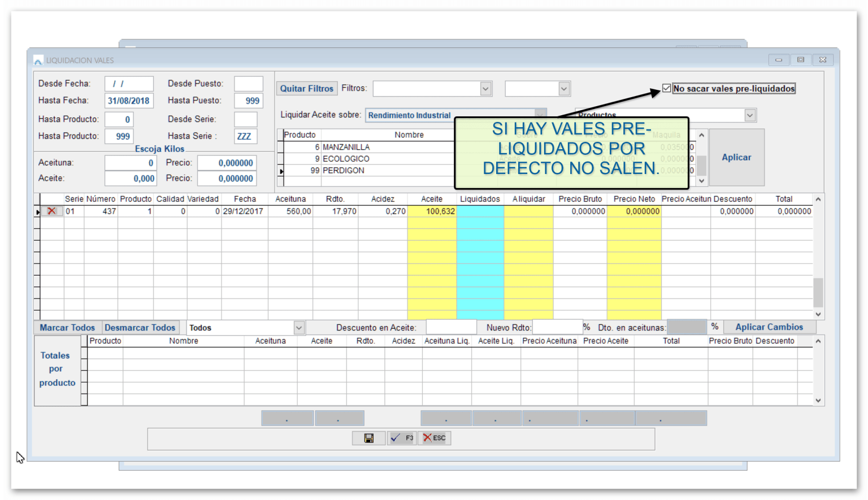The image size is (868, 500).
Task: Open the Filtros dropdown
Action: [x=485, y=89]
